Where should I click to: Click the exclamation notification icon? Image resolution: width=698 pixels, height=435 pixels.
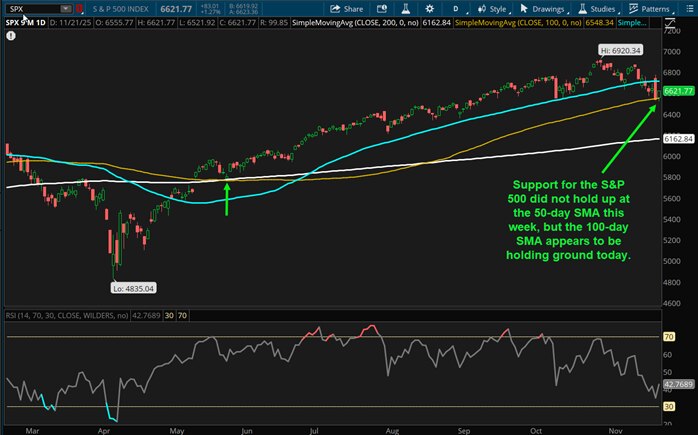[x=11, y=36]
